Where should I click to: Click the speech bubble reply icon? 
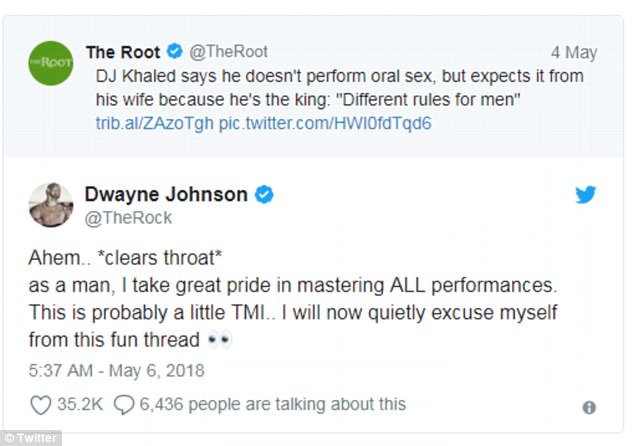click(x=125, y=405)
